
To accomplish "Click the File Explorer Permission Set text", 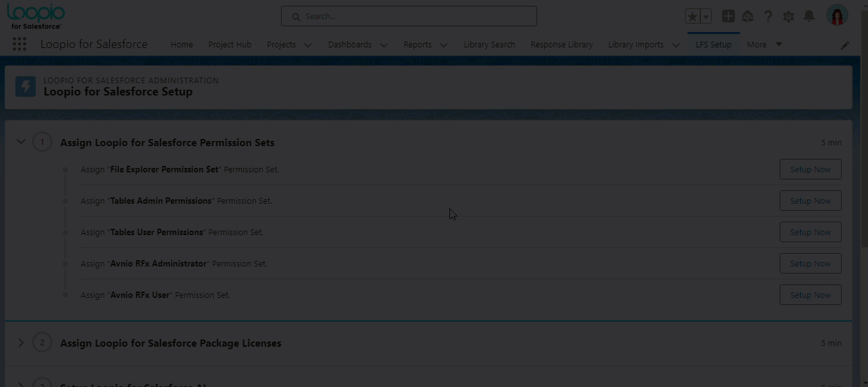I will 165,170.
